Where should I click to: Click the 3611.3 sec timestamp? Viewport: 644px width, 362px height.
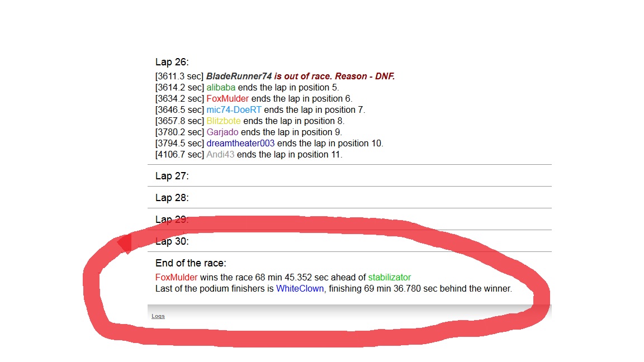coord(179,76)
